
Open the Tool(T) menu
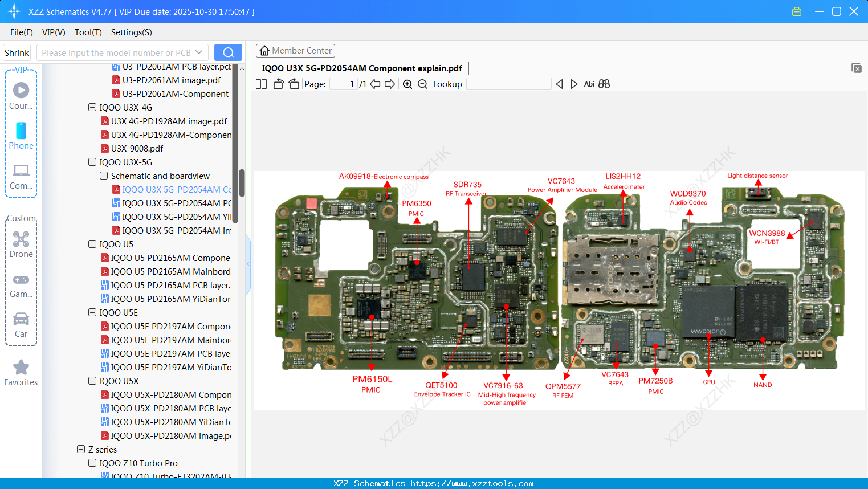88,32
